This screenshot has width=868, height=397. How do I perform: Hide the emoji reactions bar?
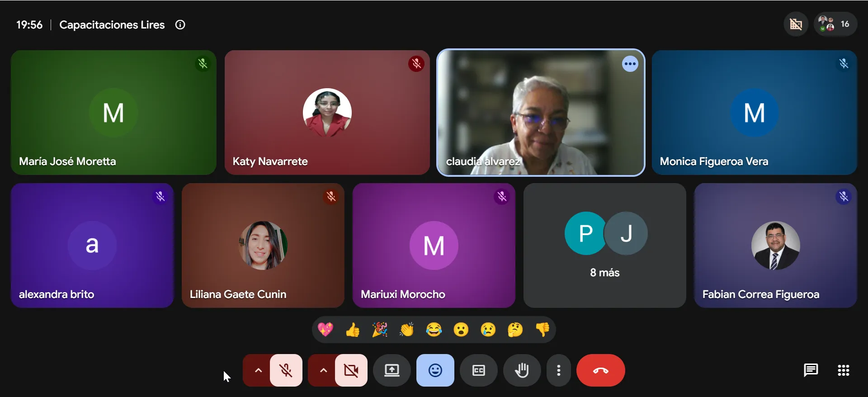[x=435, y=370]
